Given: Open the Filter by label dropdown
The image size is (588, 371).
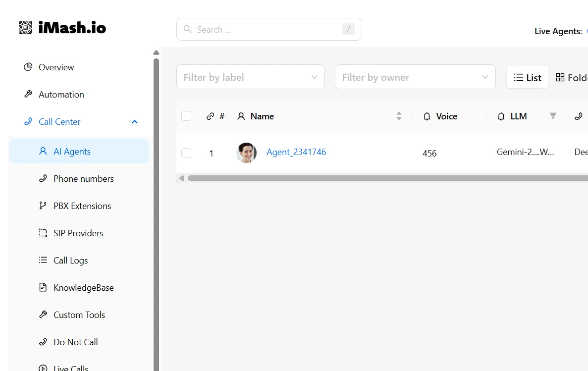Looking at the screenshot, I should [x=250, y=77].
